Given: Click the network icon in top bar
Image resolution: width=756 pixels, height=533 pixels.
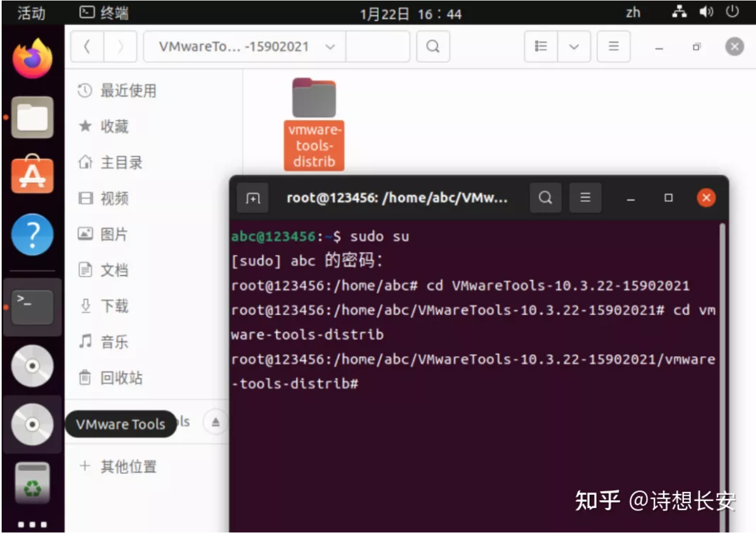Looking at the screenshot, I should pyautogui.click(x=679, y=11).
